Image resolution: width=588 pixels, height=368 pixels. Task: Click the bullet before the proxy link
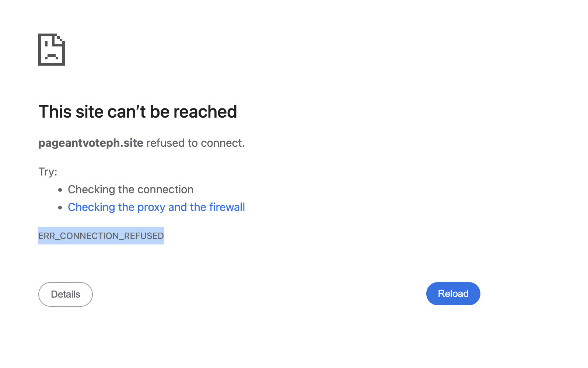tap(60, 208)
